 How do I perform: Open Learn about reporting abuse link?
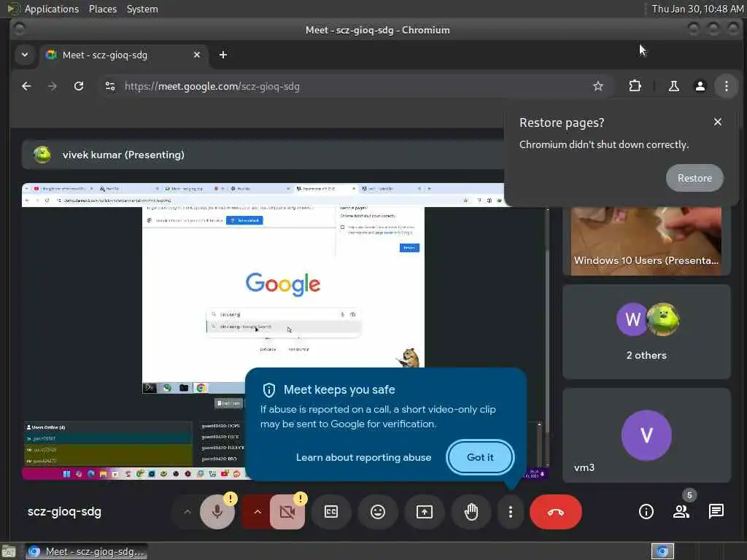pos(363,457)
